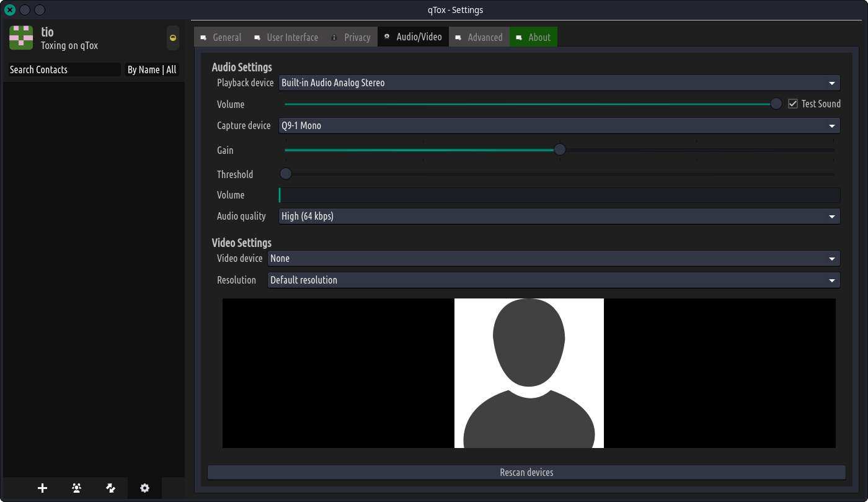Viewport: 868px width, 502px height.
Task: Open the group chats icon
Action: click(x=76, y=488)
